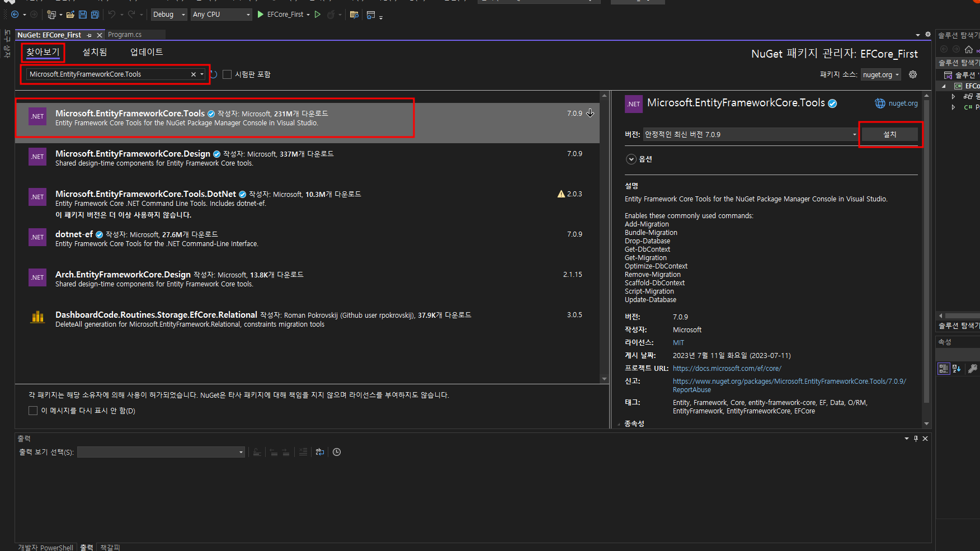Save the current file with floppy icon
Viewport: 980px width, 551px height.
tap(83, 15)
